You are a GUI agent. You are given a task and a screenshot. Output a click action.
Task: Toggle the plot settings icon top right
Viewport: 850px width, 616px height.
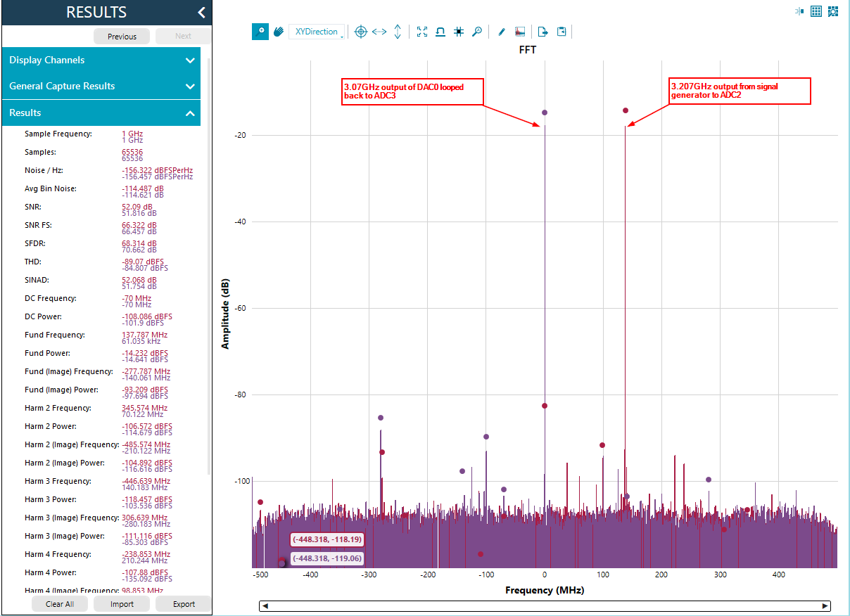[833, 11]
